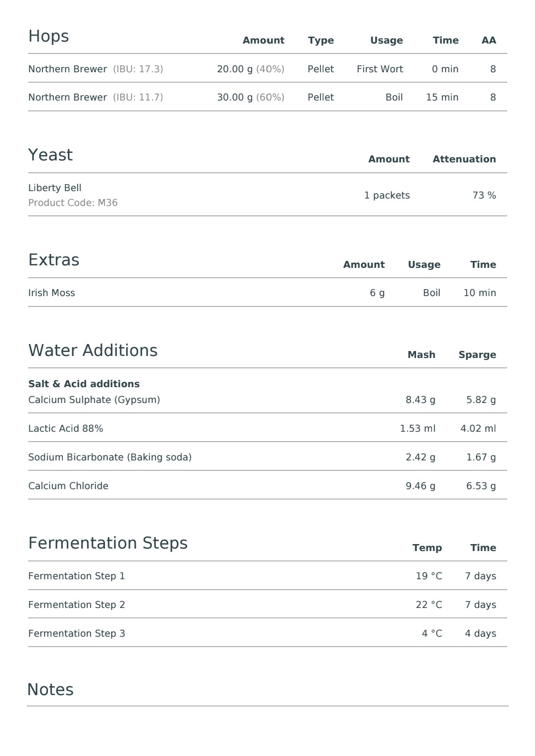Click the 73 % attenuation value
The image size is (535, 756).
pyautogui.click(x=484, y=196)
